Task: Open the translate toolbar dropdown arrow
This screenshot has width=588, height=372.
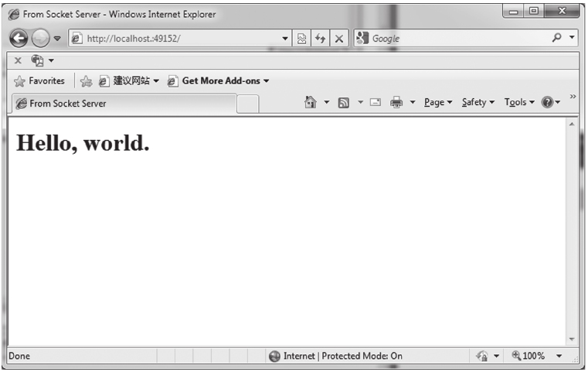Action: coord(51,60)
